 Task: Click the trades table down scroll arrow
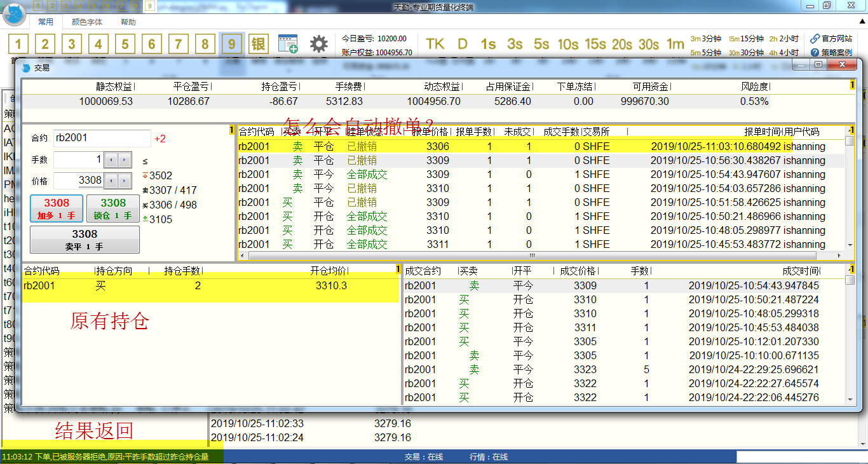(x=850, y=399)
